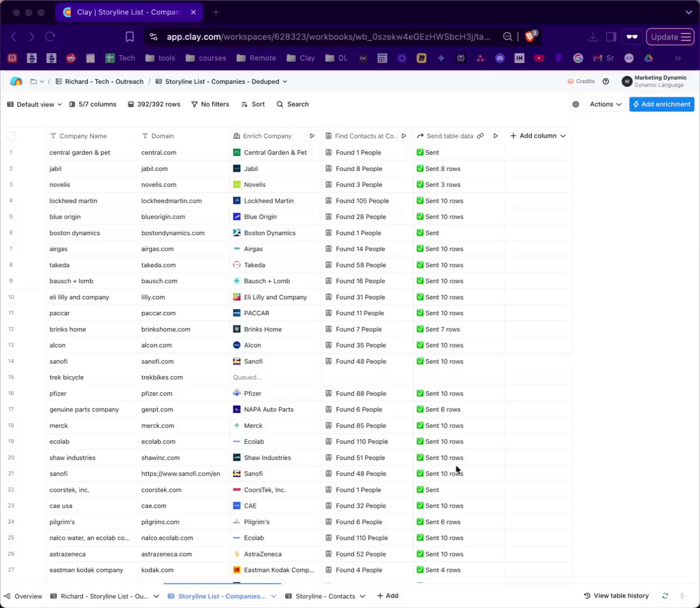Screen dimensions: 700x608
Task: Open the folder icon in breadcrumb
Action: coord(34,82)
